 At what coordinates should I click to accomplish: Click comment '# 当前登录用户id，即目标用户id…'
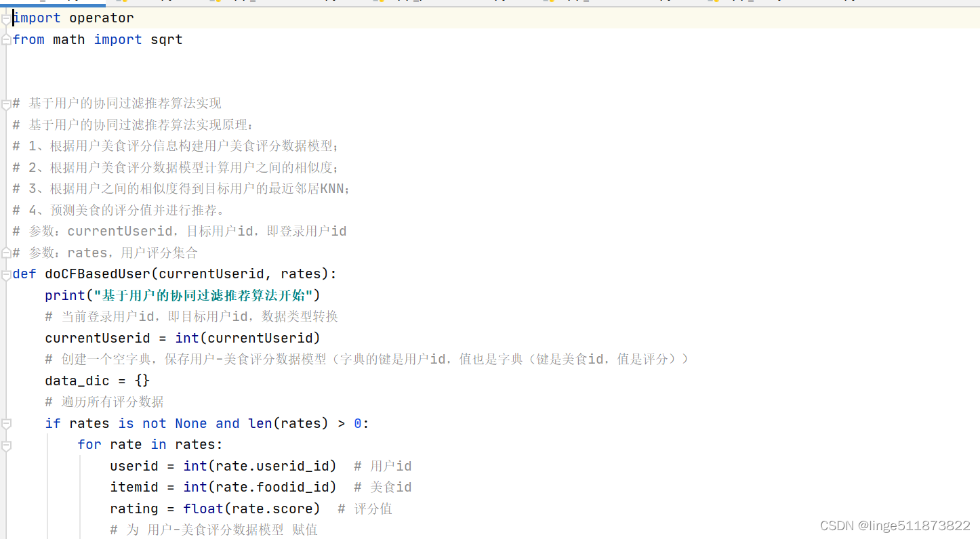(192, 317)
